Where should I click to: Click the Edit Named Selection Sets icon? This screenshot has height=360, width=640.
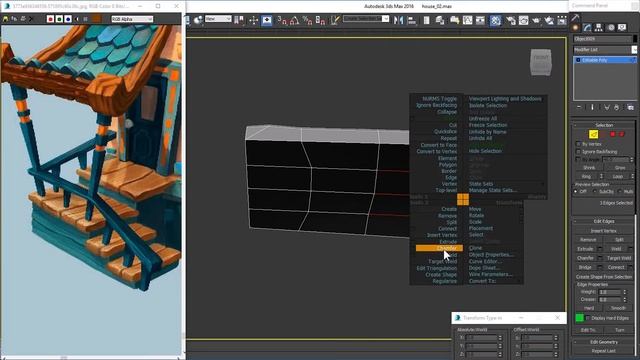[x=335, y=20]
